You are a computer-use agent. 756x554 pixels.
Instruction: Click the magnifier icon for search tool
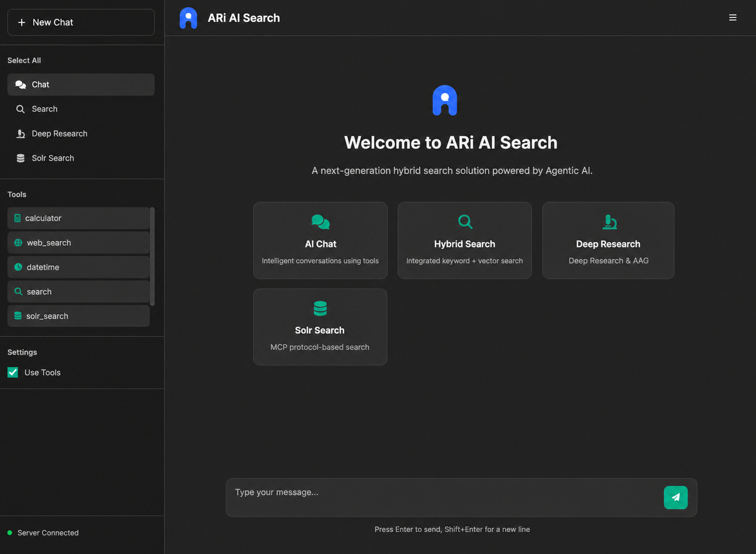tap(18, 292)
